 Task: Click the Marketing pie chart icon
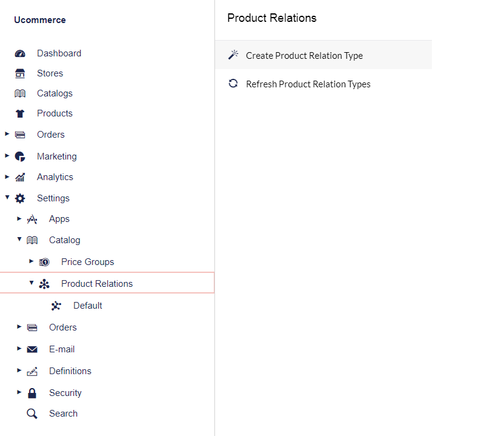tap(20, 156)
